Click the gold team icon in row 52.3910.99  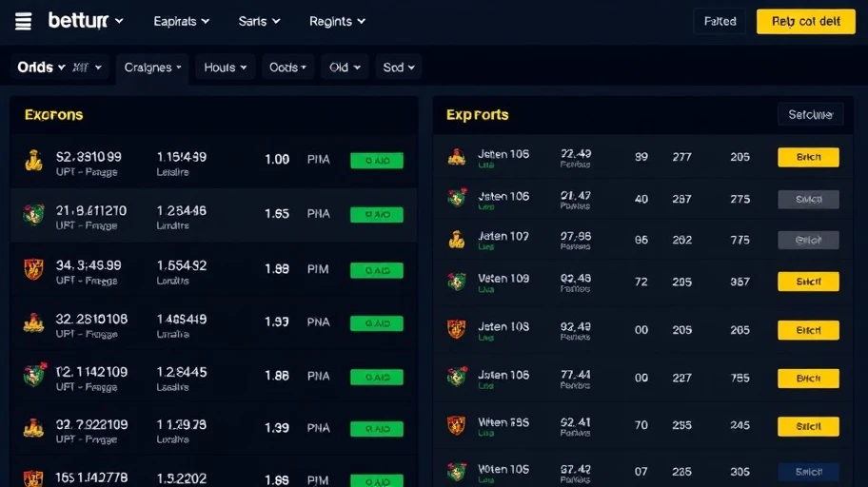(x=33, y=160)
